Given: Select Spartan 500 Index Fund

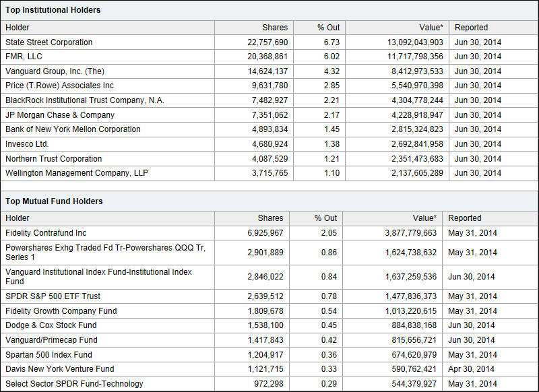Looking at the screenshot, I should [x=49, y=354].
